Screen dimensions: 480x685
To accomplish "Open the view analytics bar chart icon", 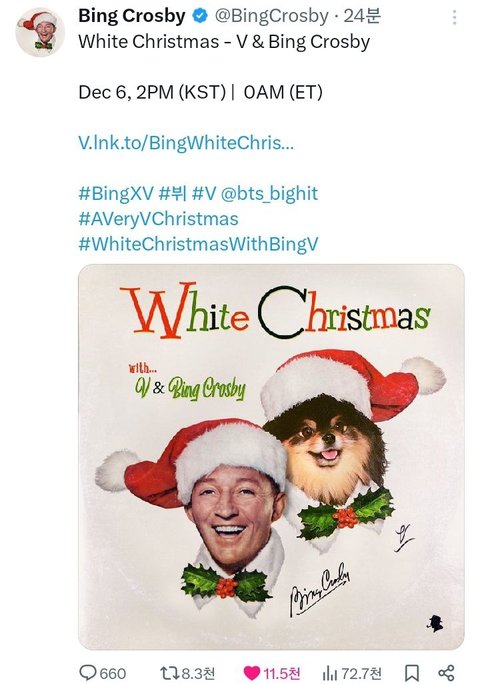I will click(x=330, y=673).
